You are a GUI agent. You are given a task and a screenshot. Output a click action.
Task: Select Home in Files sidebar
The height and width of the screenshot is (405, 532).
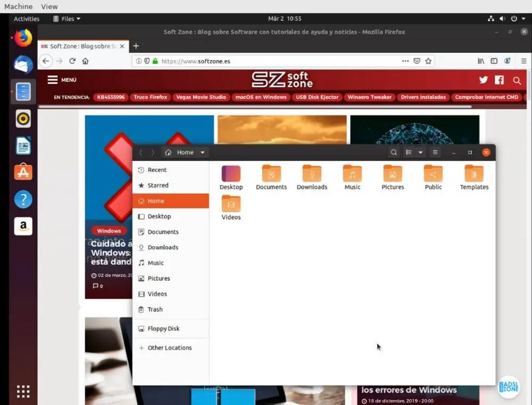point(171,201)
